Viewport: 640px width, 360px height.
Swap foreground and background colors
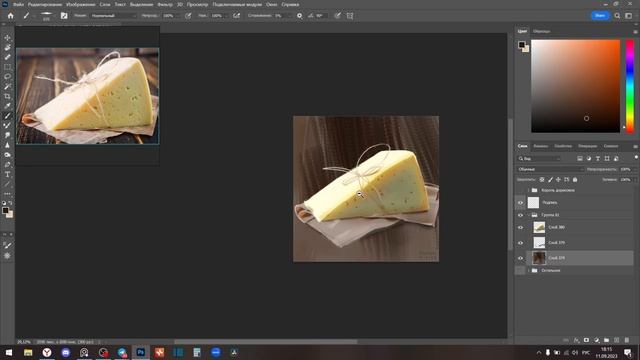pyautogui.click(x=11, y=203)
